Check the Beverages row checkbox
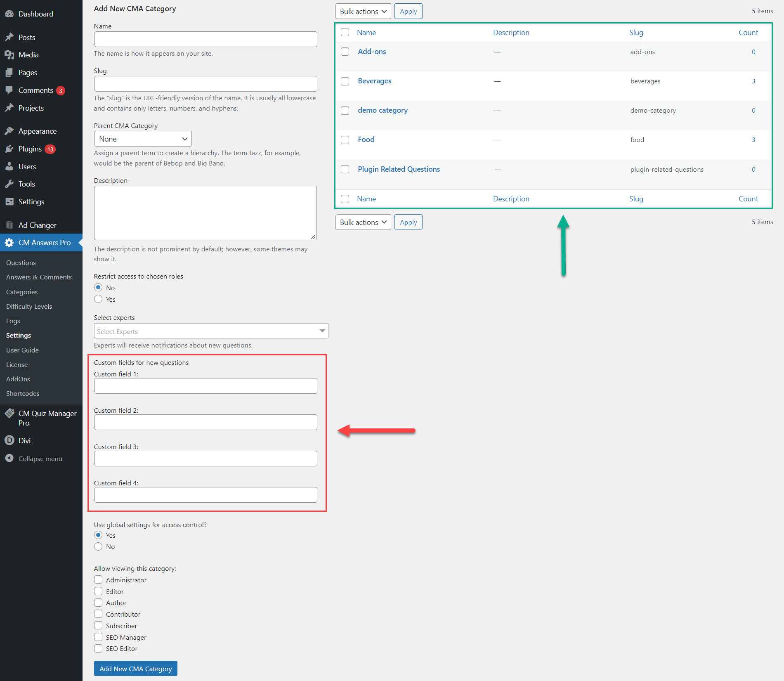 tap(345, 81)
